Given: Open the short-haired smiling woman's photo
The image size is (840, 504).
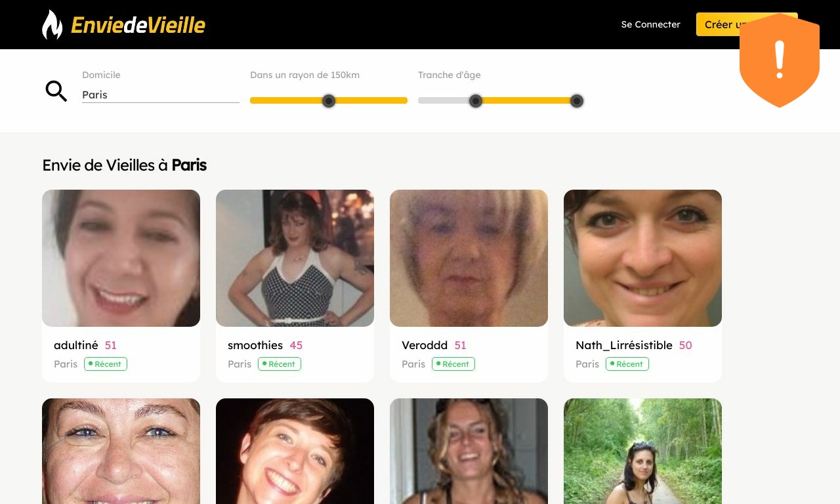Looking at the screenshot, I should pyautogui.click(x=295, y=451).
